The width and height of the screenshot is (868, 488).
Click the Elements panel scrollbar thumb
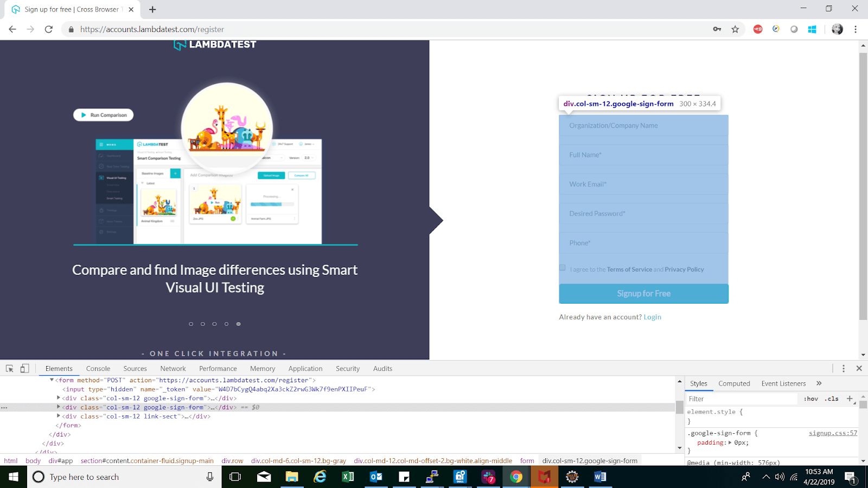(679, 407)
